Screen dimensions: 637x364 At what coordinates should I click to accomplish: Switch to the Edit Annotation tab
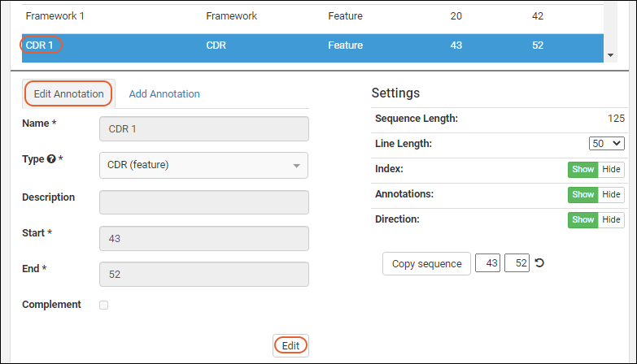click(x=69, y=94)
